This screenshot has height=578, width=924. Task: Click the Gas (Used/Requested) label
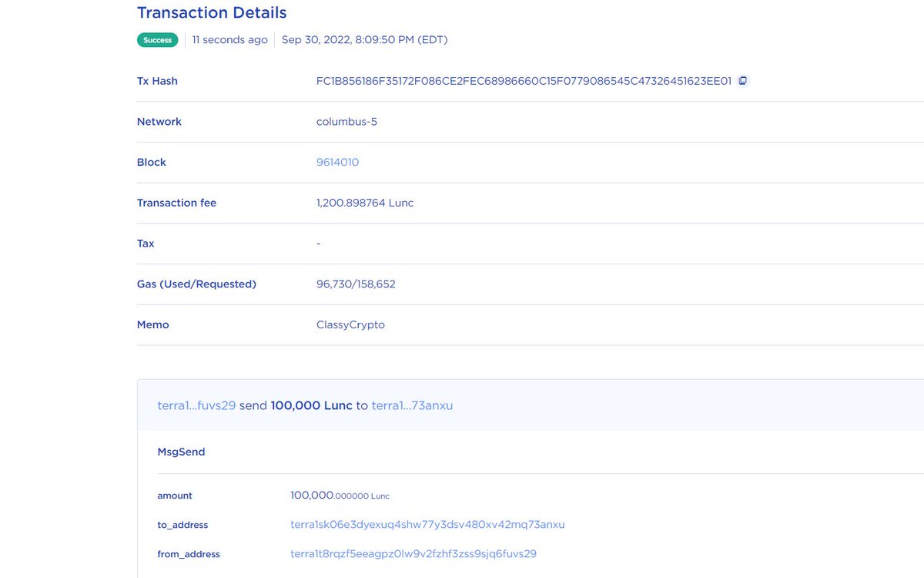coord(196,284)
